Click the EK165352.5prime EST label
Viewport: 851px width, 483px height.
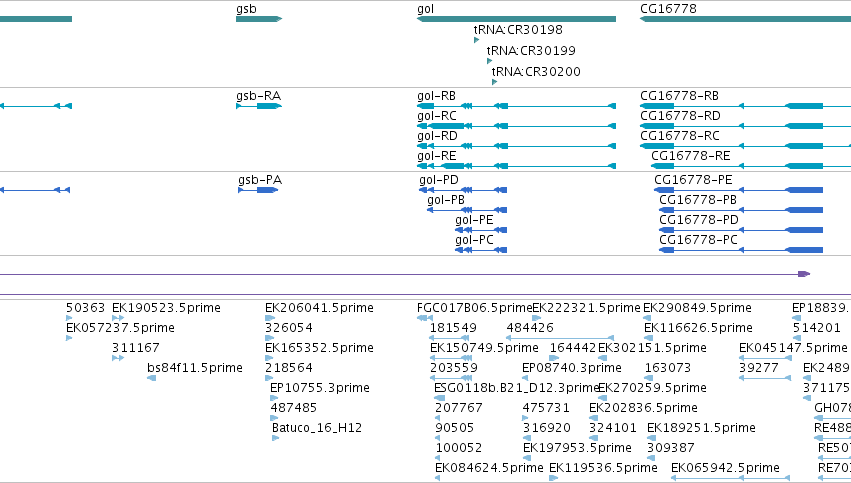319,348
